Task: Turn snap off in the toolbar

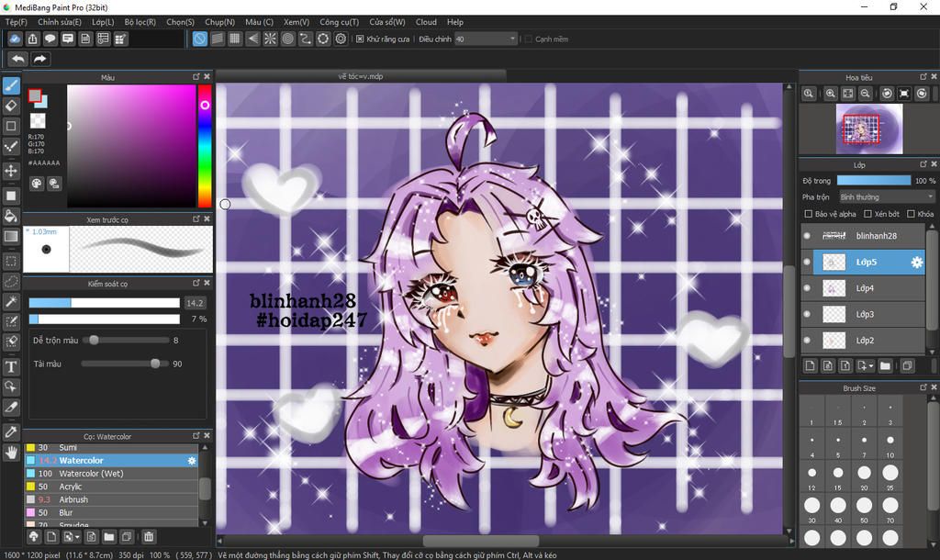Action: [199, 39]
